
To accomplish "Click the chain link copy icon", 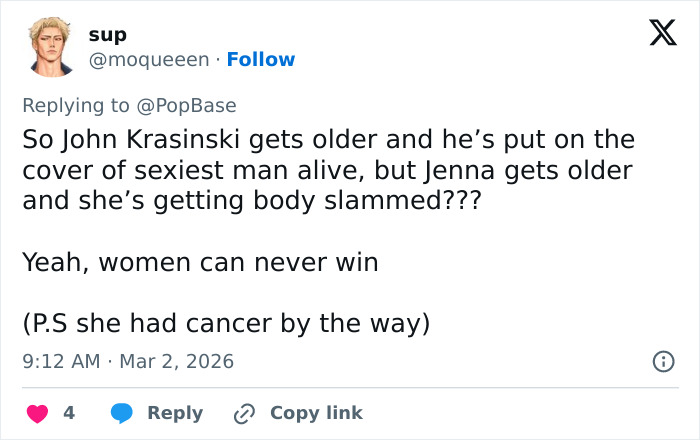I will click(x=246, y=413).
